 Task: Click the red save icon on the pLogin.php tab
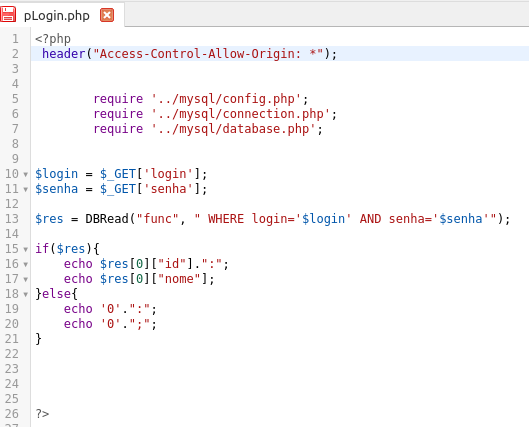(7, 14)
